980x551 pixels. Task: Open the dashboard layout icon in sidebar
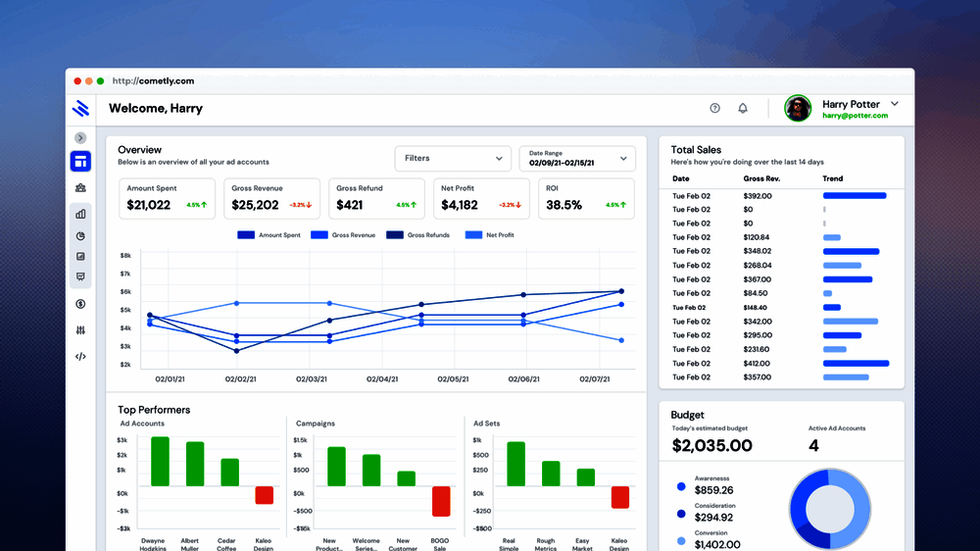click(x=80, y=162)
